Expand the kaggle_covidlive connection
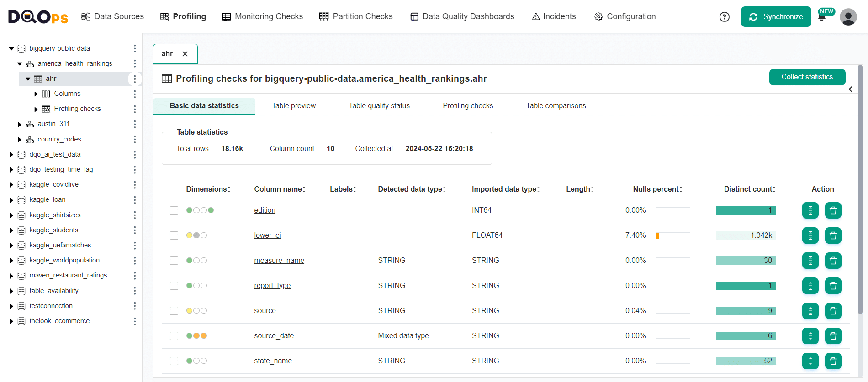The image size is (868, 382). pyautogui.click(x=11, y=185)
